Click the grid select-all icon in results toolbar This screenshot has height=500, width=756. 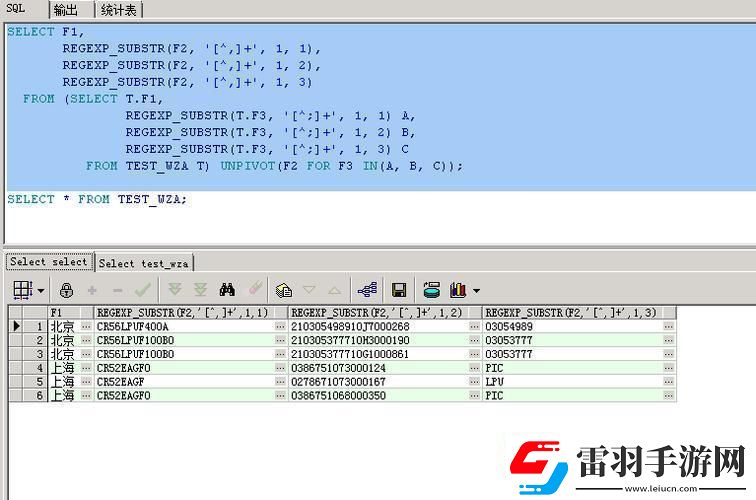[x=21, y=290]
